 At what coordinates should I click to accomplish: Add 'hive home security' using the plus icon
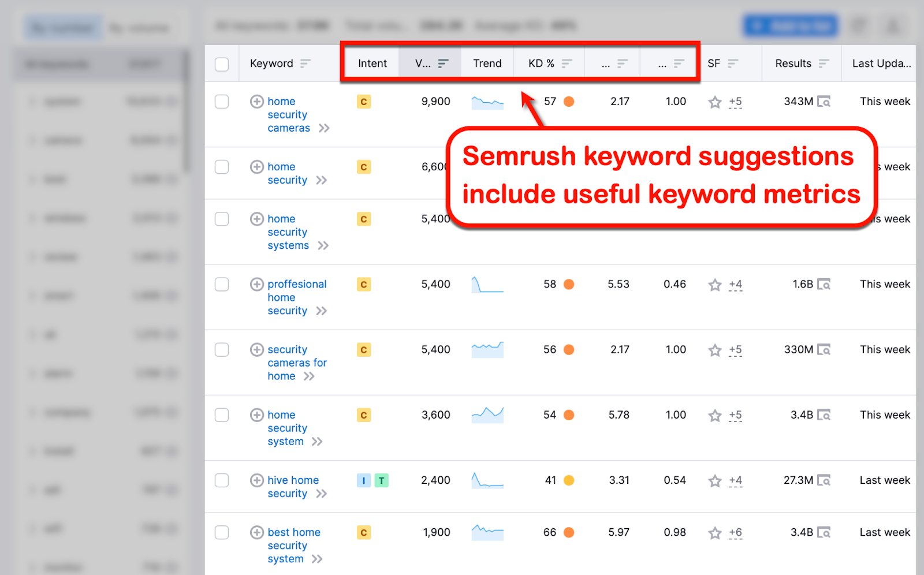[257, 480]
